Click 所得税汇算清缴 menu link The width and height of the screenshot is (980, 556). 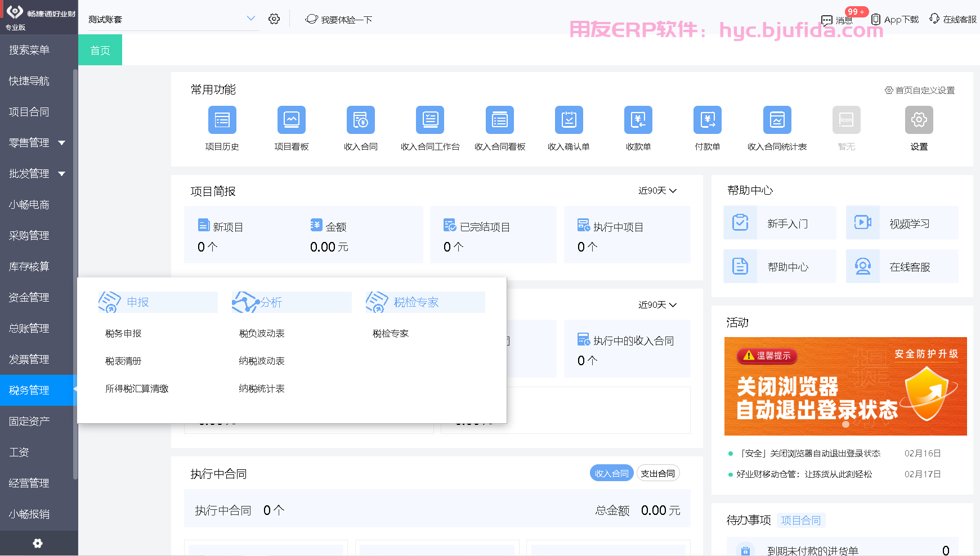coord(137,388)
